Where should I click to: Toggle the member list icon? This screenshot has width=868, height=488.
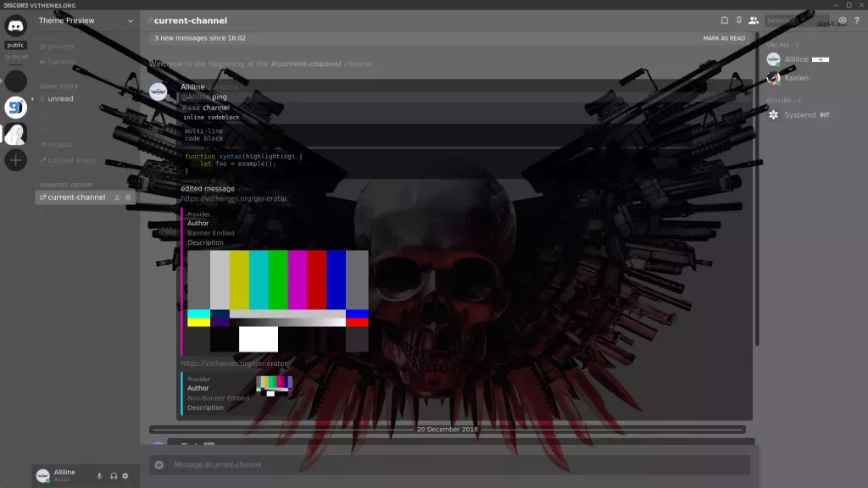(x=754, y=19)
